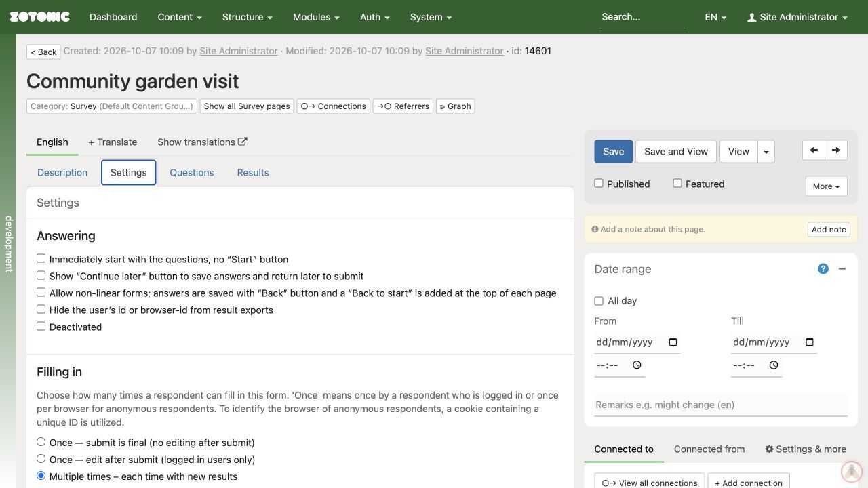
Task: Open the EN language dropdown
Action: click(715, 17)
